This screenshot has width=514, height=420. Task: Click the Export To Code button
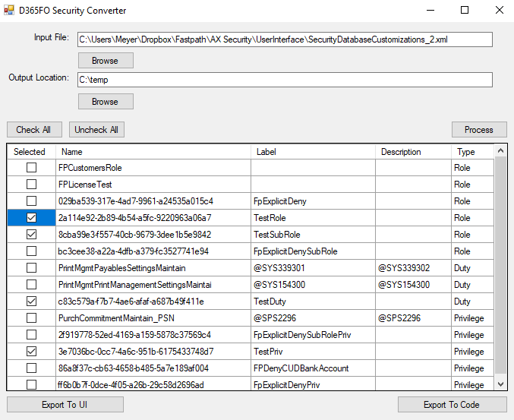[451, 405]
